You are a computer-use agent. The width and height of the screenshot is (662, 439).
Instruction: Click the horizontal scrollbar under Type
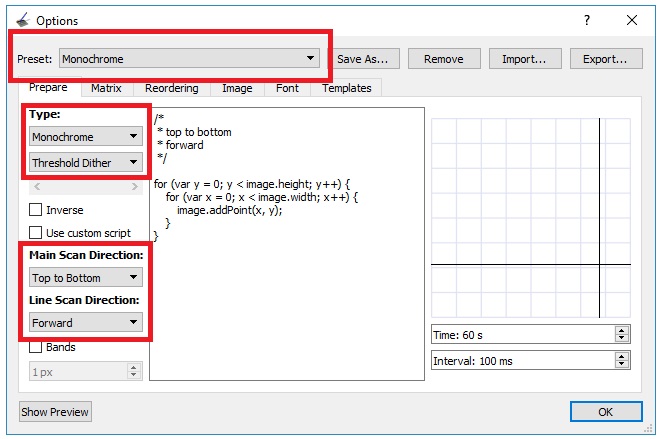click(85, 186)
